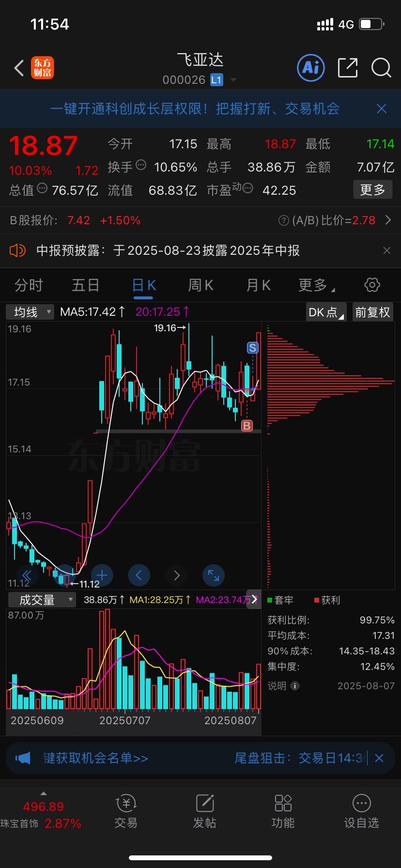Select the 日K tab

[144, 285]
